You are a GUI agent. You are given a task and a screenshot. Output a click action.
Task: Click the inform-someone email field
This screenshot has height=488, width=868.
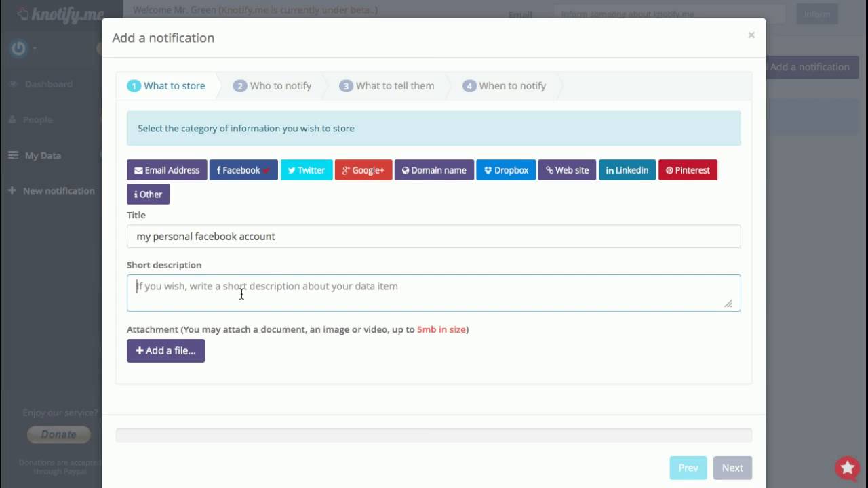click(x=669, y=14)
